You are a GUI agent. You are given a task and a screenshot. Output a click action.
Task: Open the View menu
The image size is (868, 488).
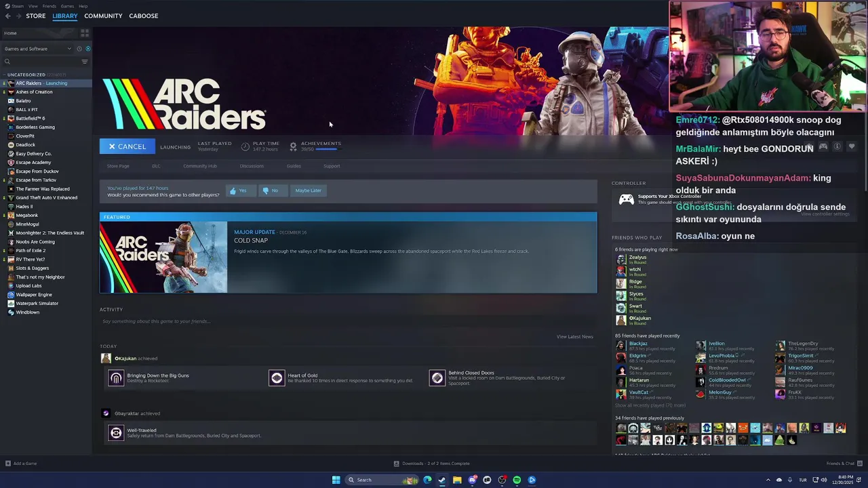pyautogui.click(x=33, y=6)
